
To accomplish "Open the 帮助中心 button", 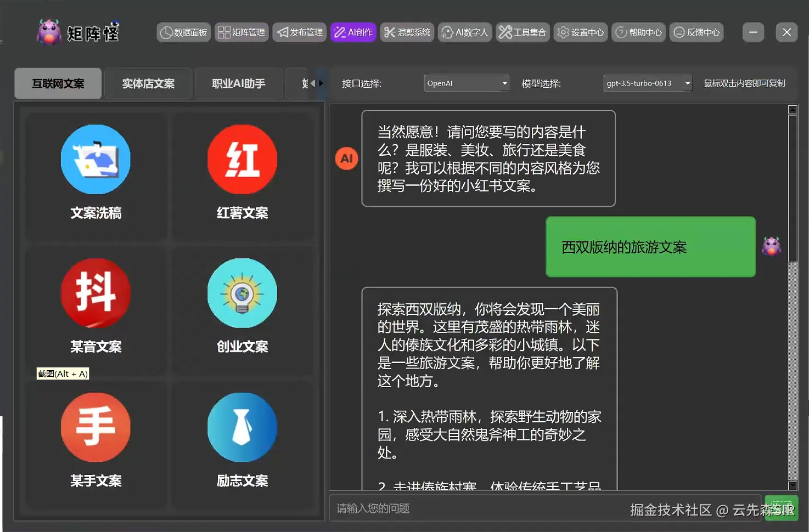I will pyautogui.click(x=638, y=32).
